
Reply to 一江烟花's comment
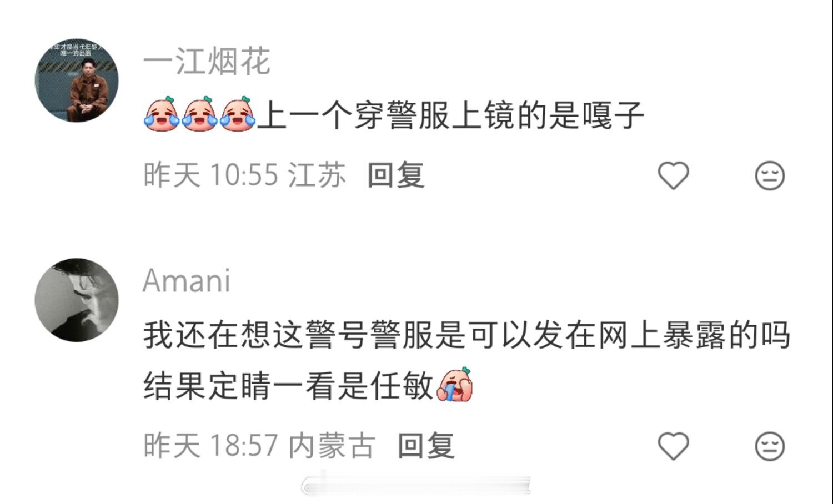396,175
